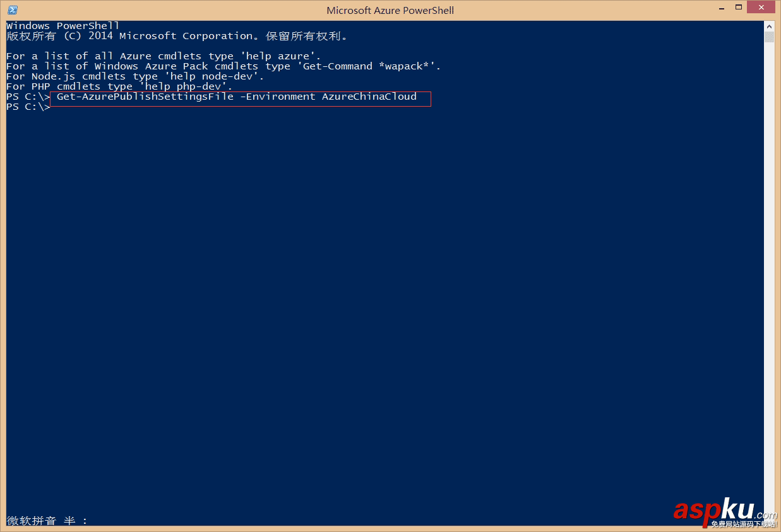Click the aspku.com watermark logo
The image size is (781, 532).
[x=724, y=510]
